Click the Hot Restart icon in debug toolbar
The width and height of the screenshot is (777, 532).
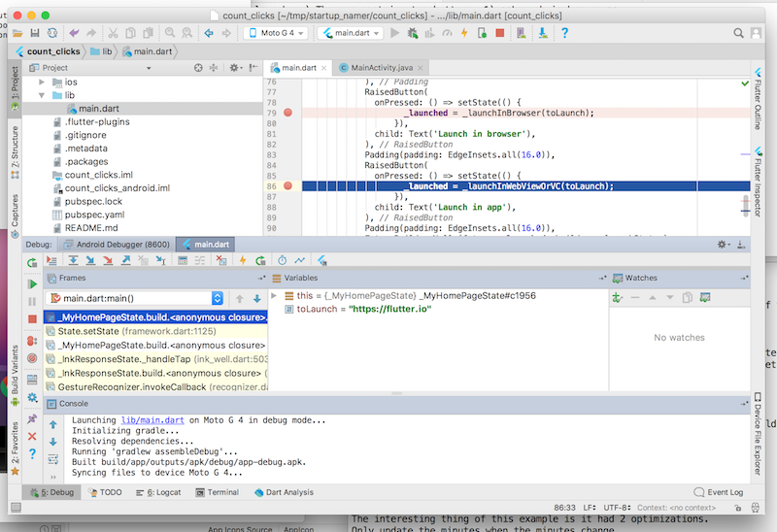(x=260, y=260)
